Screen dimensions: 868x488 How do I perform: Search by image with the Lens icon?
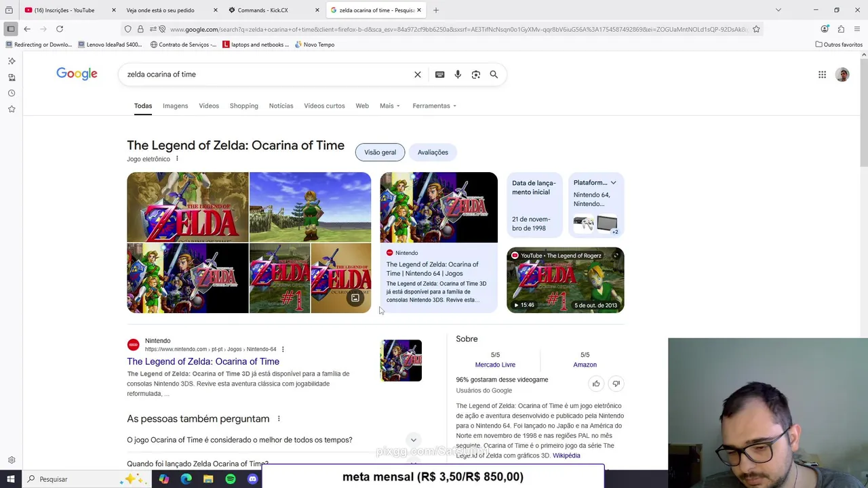[476, 75]
